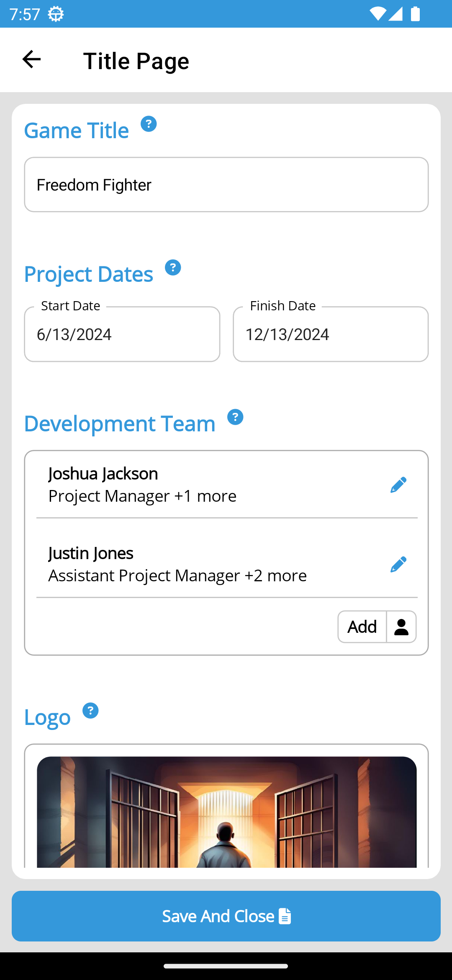Tap the settings gear in status bar
This screenshot has width=452, height=980.
56,14
